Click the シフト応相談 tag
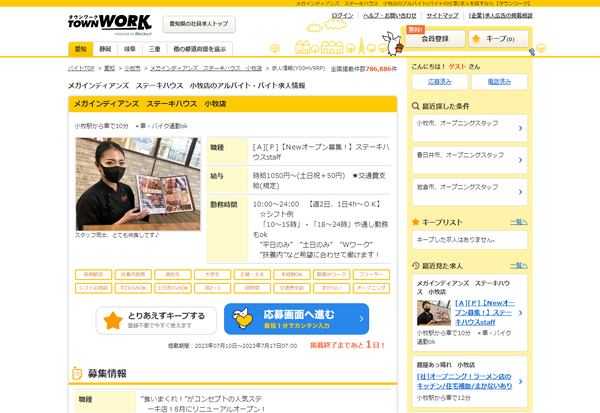The height and width of the screenshot is (413, 600). (x=94, y=288)
